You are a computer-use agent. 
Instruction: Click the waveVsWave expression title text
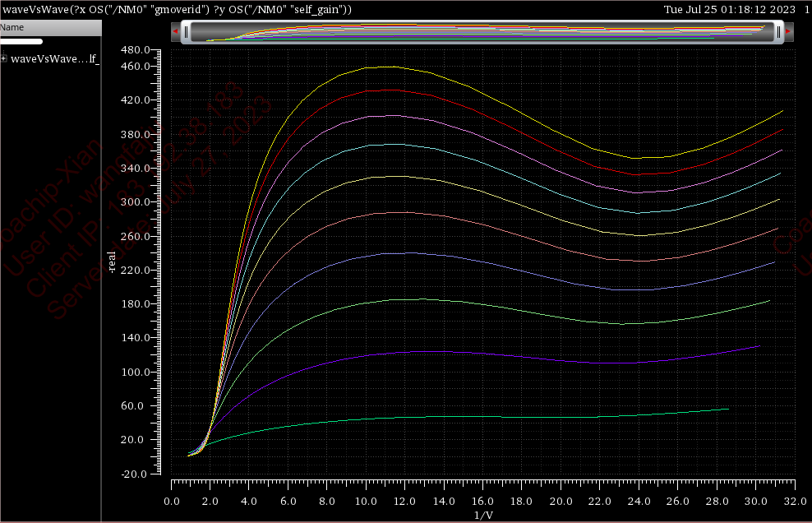click(177, 9)
